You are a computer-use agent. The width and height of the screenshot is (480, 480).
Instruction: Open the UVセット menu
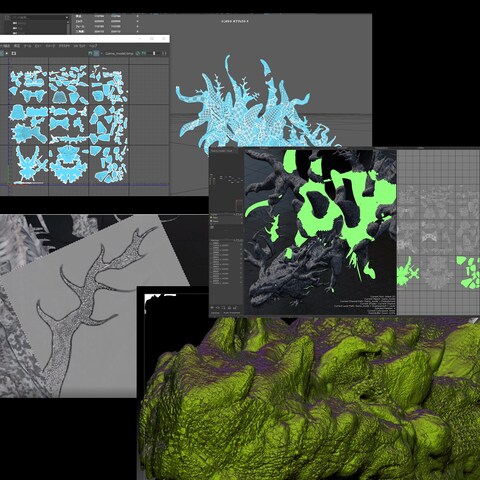pos(79,46)
